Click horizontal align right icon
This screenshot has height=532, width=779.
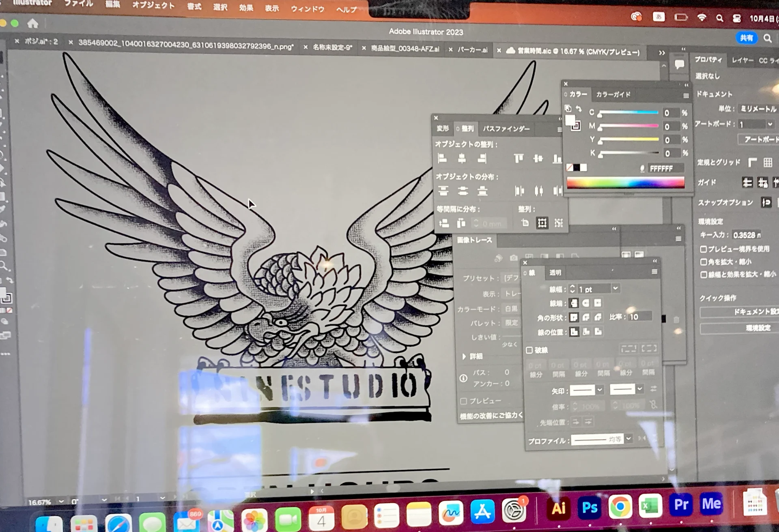click(x=482, y=159)
